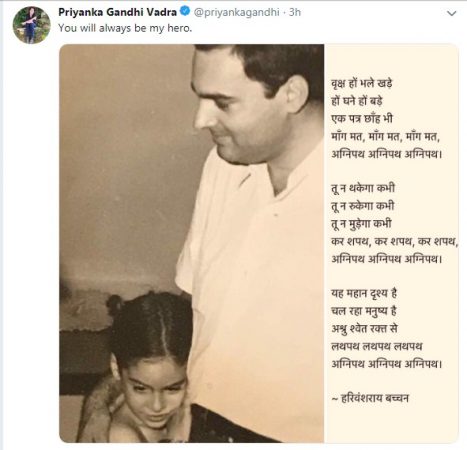Click the line "तू न मुड़ेगा कभी"
The height and width of the screenshot is (450, 467).
361,223
